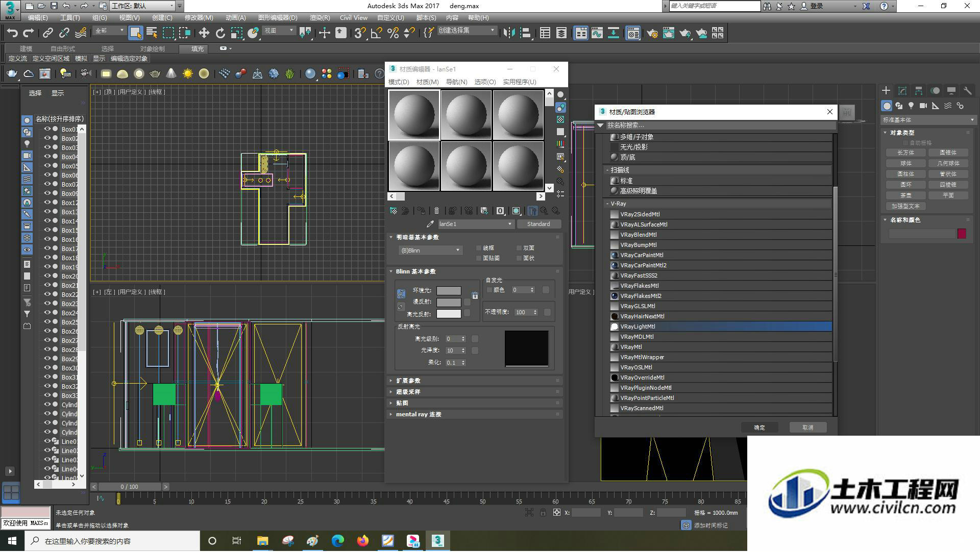The image size is (980, 552).
Task: Collapse the V-Ray group in material browser
Action: tap(607, 204)
